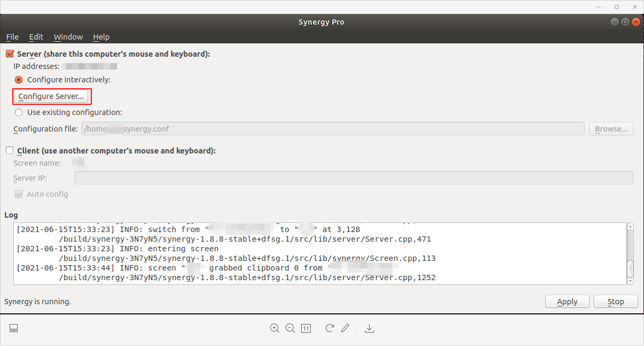Image resolution: width=644 pixels, height=346 pixels.
Task: Click the Browse button
Action: pos(611,129)
